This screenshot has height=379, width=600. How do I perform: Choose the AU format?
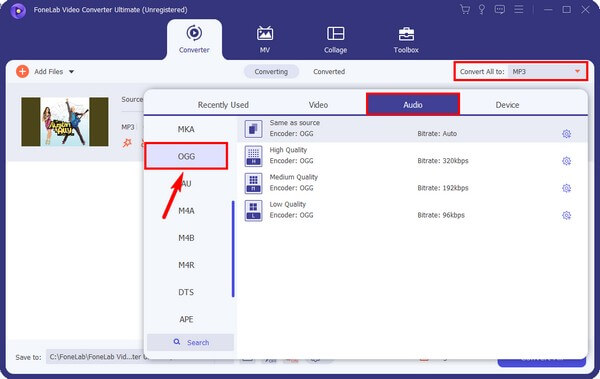pyautogui.click(x=186, y=183)
